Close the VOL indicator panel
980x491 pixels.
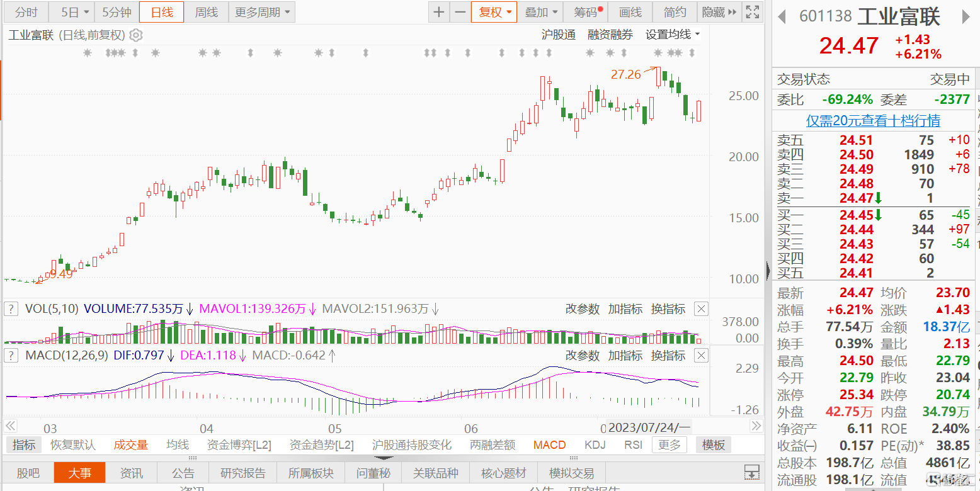pos(701,308)
